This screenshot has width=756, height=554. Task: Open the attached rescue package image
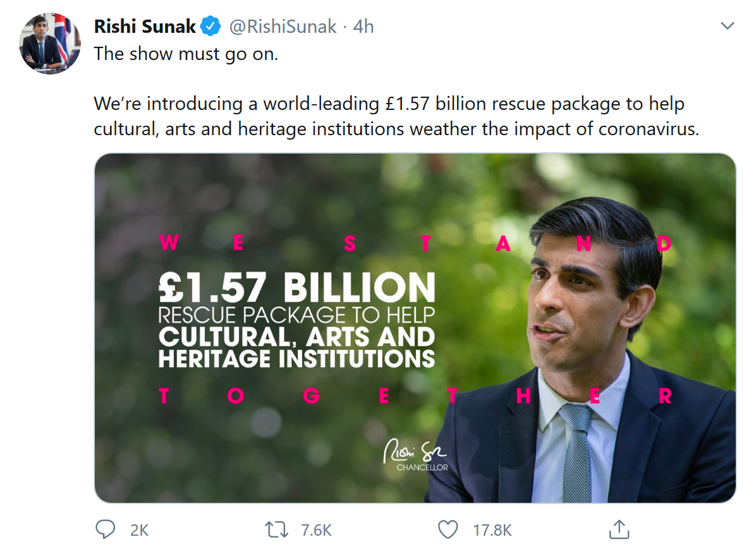[x=316, y=190]
